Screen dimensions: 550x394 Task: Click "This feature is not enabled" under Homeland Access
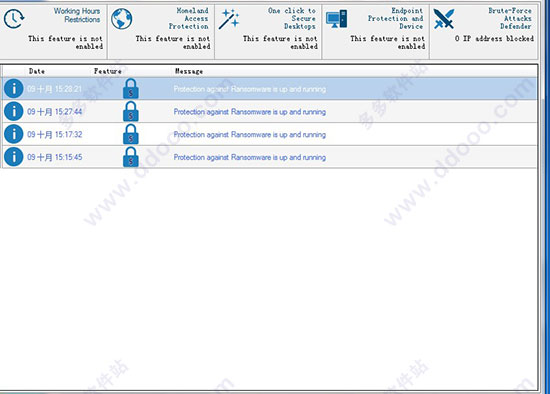tap(173, 42)
